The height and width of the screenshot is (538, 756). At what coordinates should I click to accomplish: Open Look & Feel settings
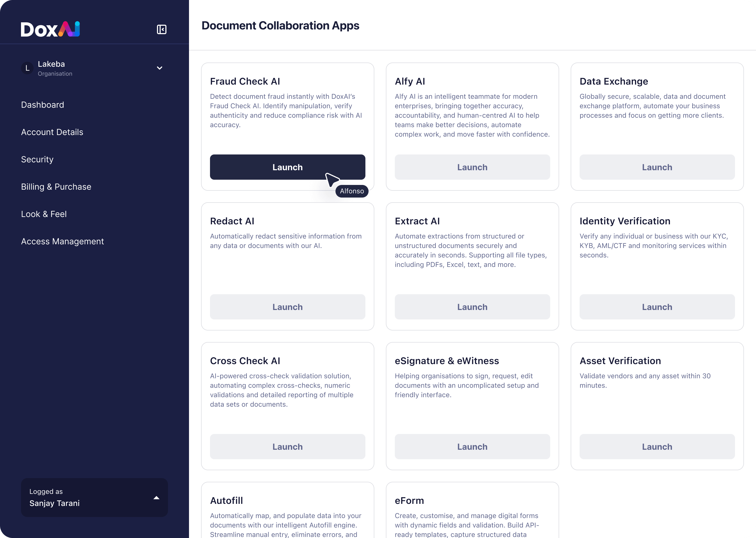[x=44, y=214]
